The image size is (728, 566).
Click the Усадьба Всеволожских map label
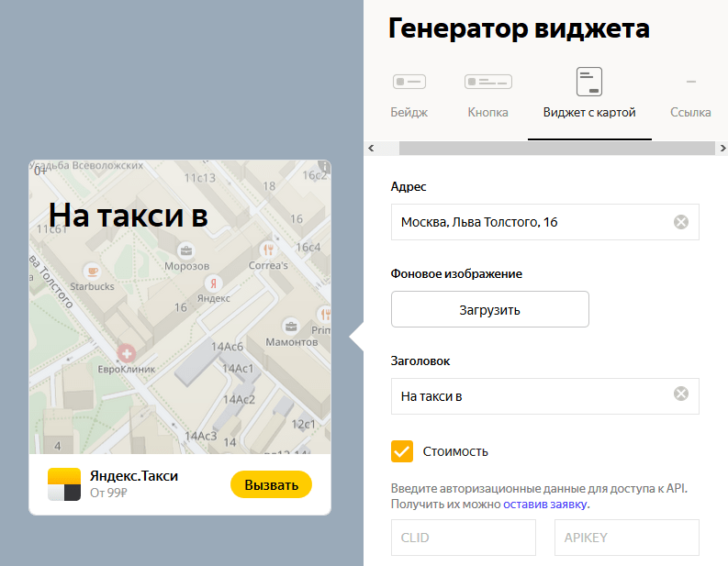pyautogui.click(x=86, y=165)
